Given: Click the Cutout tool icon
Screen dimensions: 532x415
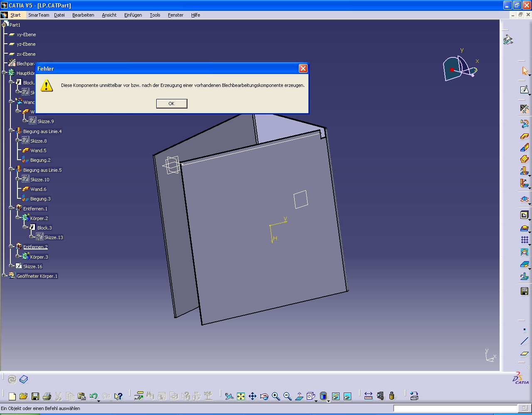Looking at the screenshot, I should click(x=525, y=215).
